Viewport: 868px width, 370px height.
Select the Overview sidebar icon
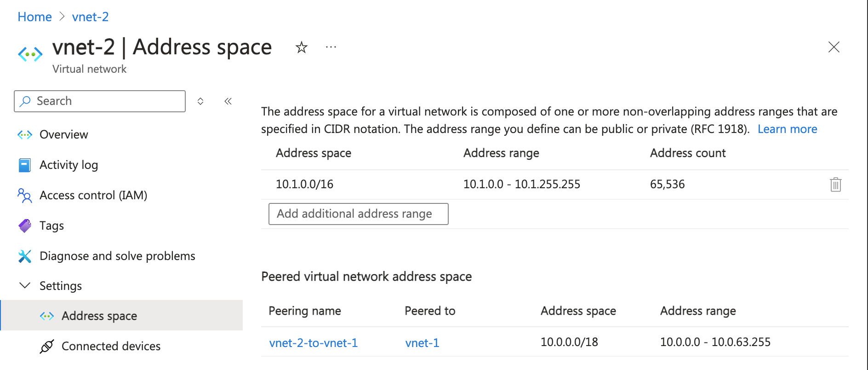[x=26, y=134]
